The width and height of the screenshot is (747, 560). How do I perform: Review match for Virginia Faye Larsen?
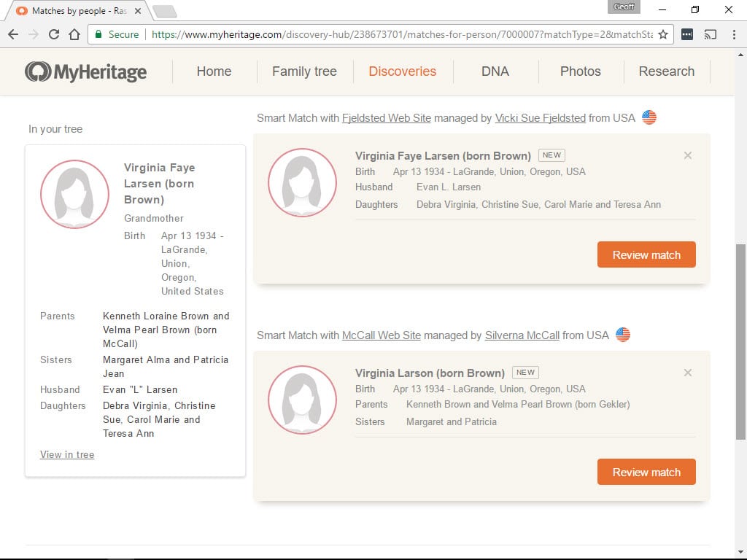click(646, 254)
